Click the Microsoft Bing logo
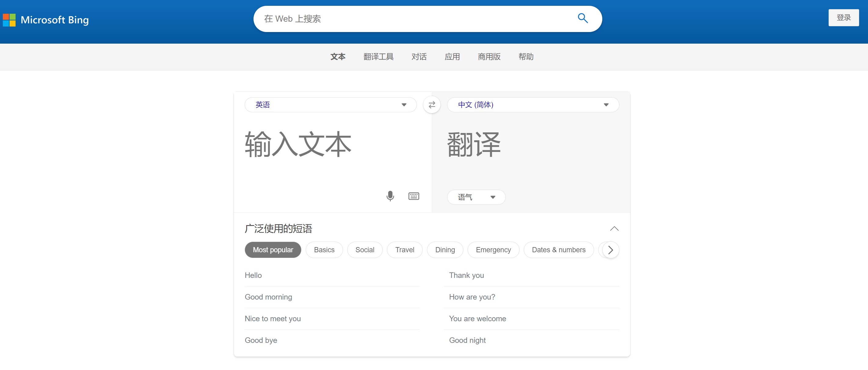The image size is (868, 370). pyautogui.click(x=46, y=20)
